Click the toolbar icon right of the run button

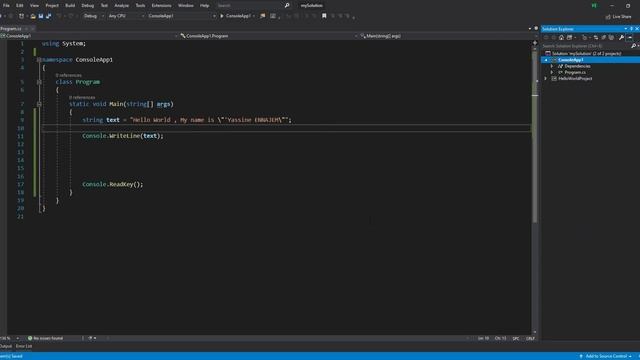262,16
